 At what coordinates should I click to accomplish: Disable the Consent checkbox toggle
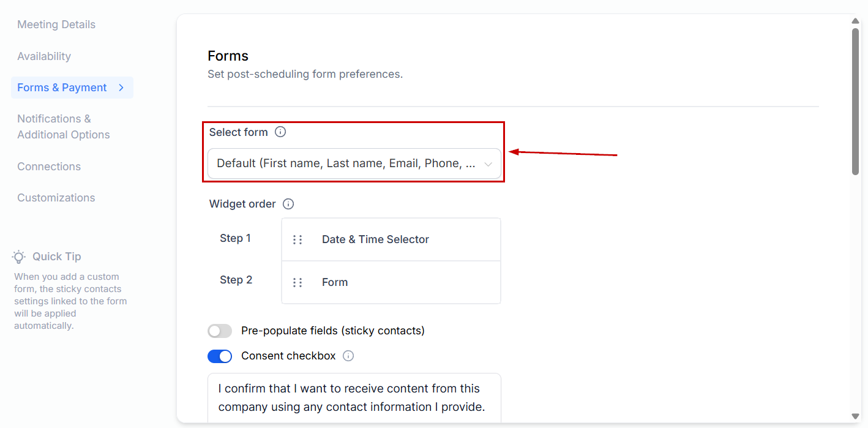coord(220,356)
